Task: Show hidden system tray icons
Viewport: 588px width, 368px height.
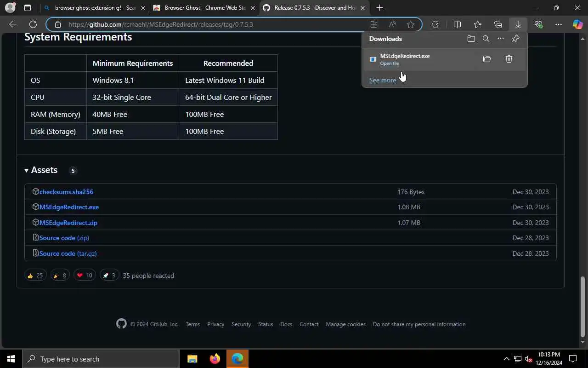Action: point(507,359)
